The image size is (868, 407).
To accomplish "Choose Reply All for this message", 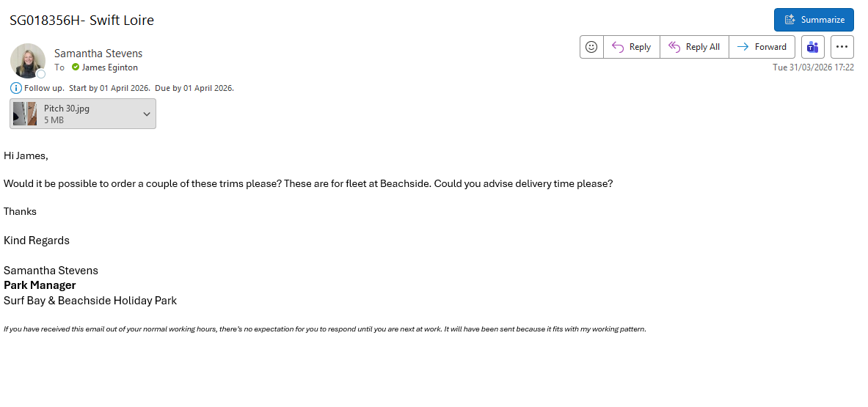I will point(694,47).
